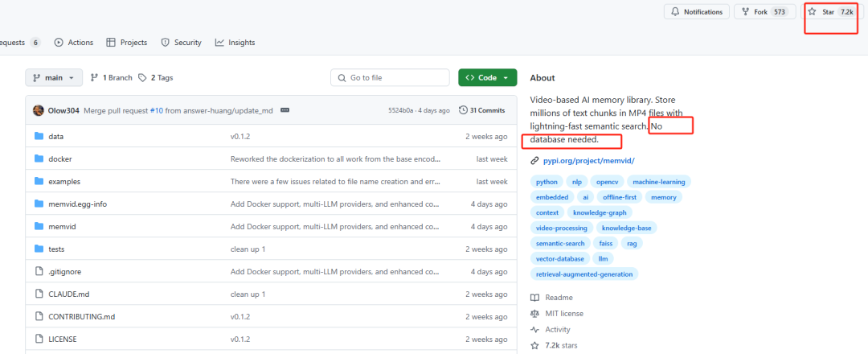Select the vector-database topic tag
Screen dimensions: 868x354
559,259
